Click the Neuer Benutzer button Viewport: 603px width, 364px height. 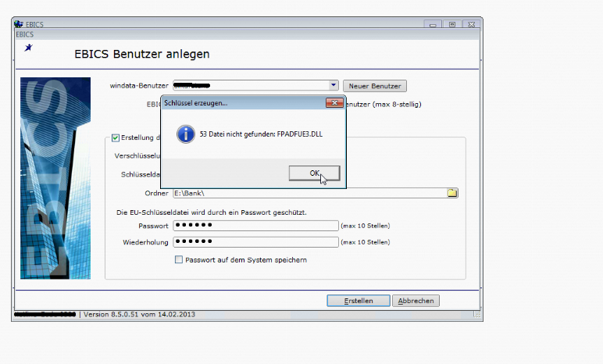(375, 86)
